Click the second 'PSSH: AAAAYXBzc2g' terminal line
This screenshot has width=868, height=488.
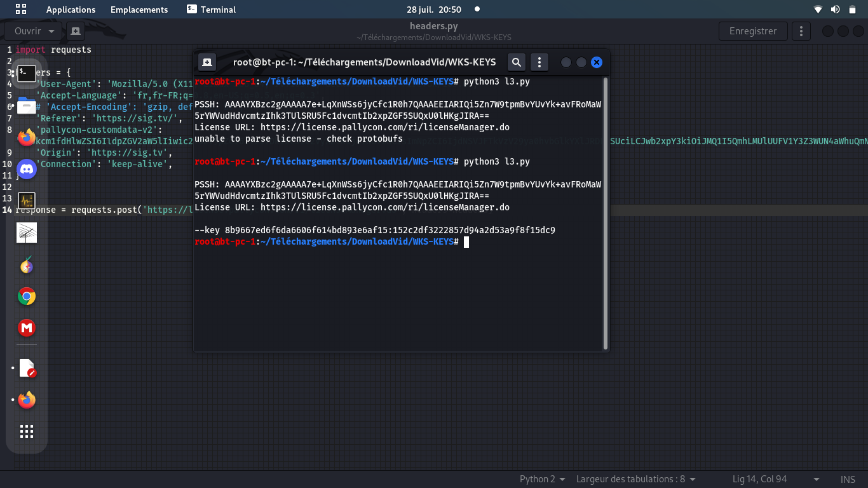coord(398,184)
